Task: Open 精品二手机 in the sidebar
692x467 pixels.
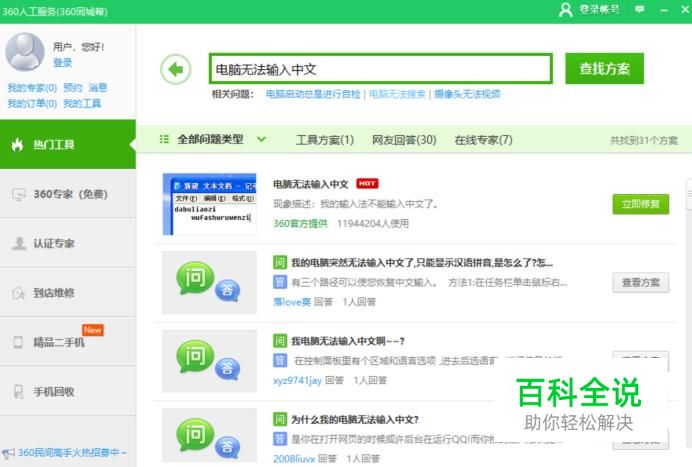Action: point(68,342)
